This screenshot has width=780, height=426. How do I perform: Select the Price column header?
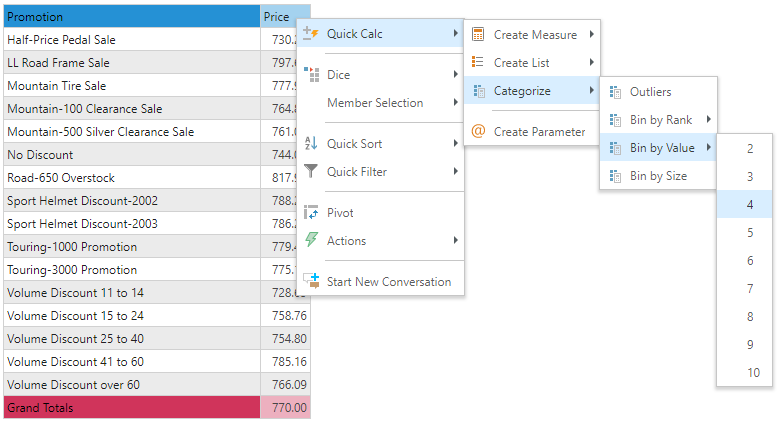277,17
